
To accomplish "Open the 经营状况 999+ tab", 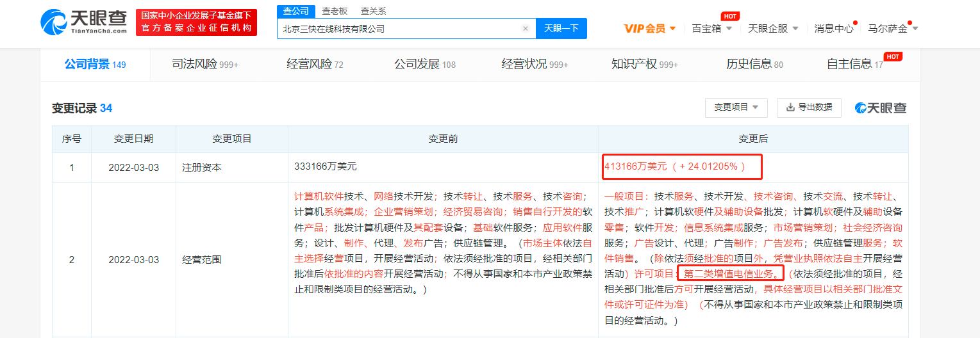I will click(x=535, y=64).
